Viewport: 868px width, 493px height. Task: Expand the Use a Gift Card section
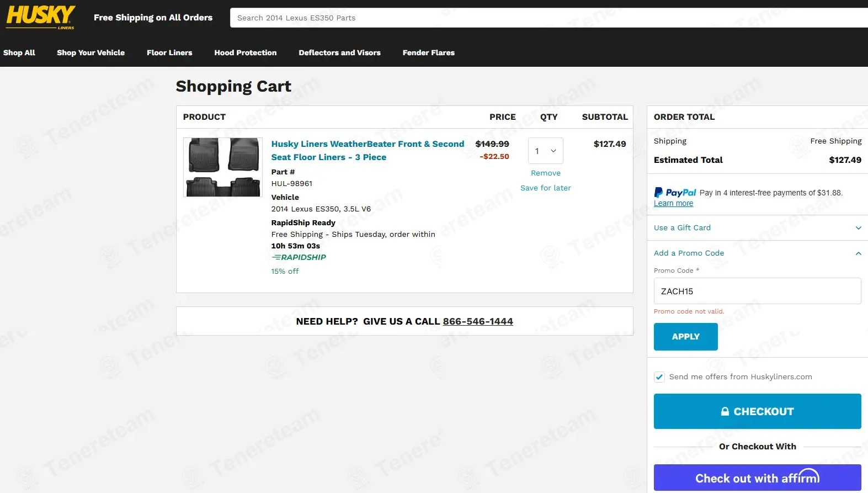(757, 228)
